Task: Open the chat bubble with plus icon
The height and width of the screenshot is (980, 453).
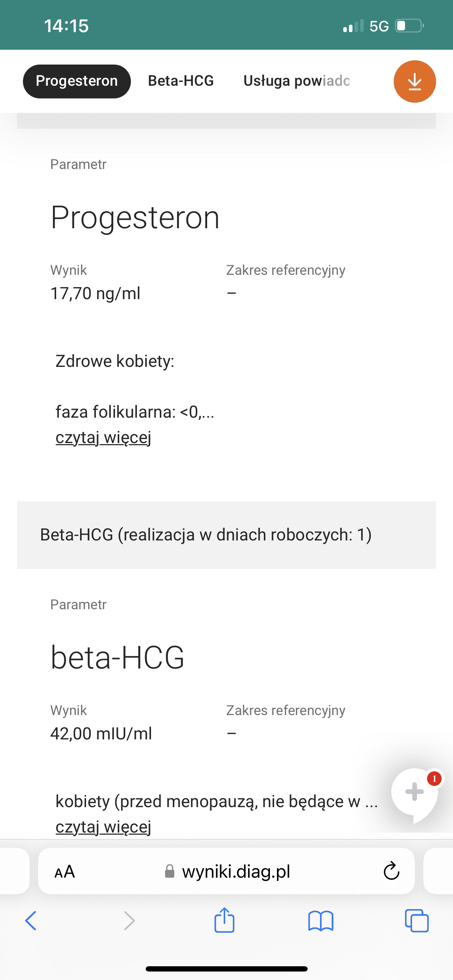Action: click(414, 792)
